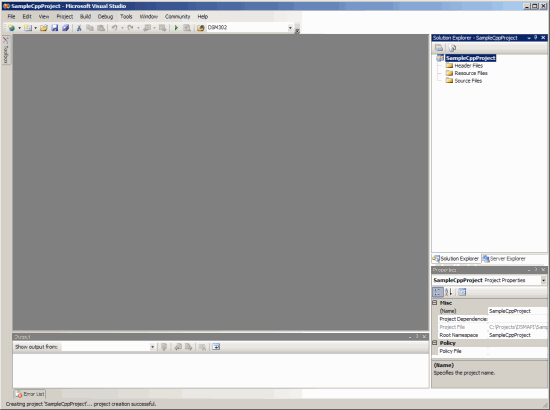The height and width of the screenshot is (410, 550).
Task: Select SampleCppProject node in Solution Explorer
Action: pyautogui.click(x=470, y=58)
